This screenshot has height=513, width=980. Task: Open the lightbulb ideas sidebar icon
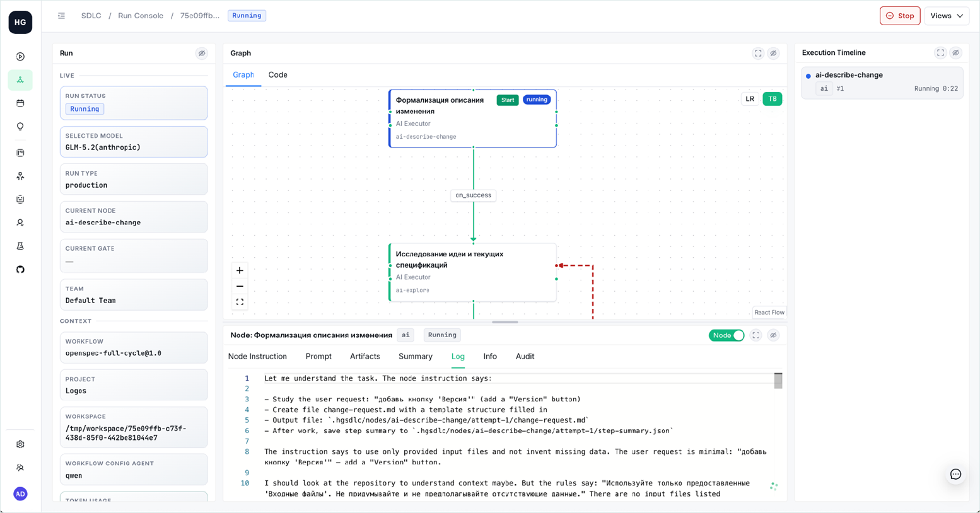20,127
